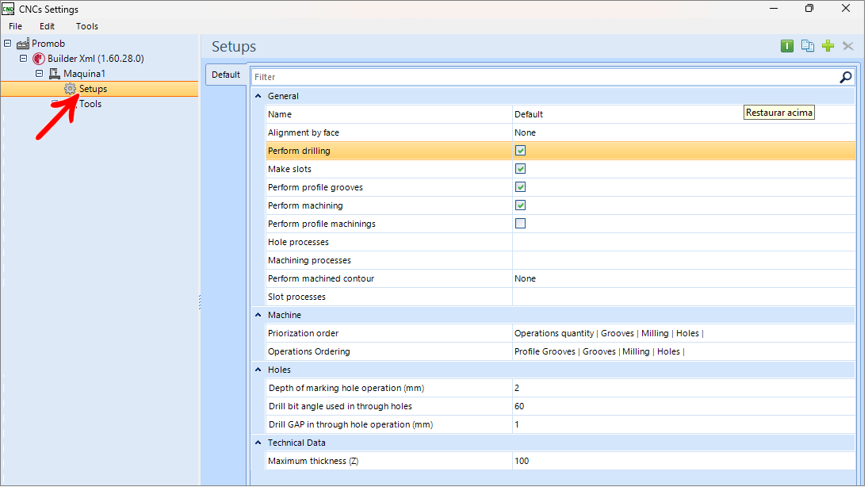868x487 pixels.
Task: Click the Maquina1 machine icon
Action: (x=54, y=73)
